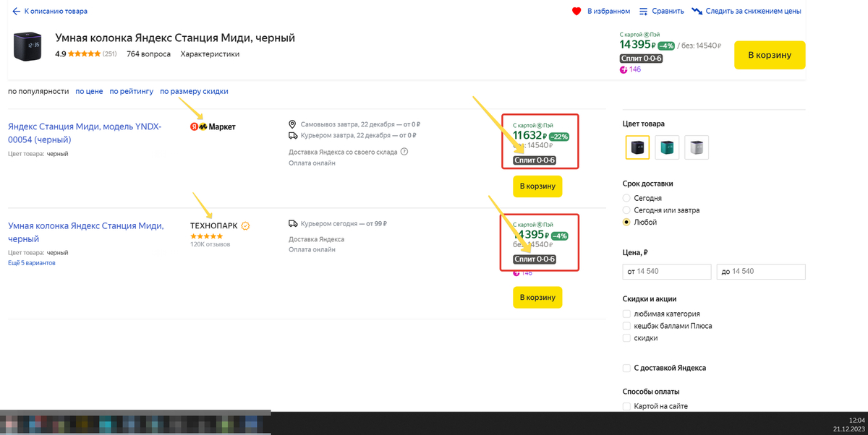Click the price drop tracking icon
This screenshot has width=868, height=435.
click(x=697, y=12)
